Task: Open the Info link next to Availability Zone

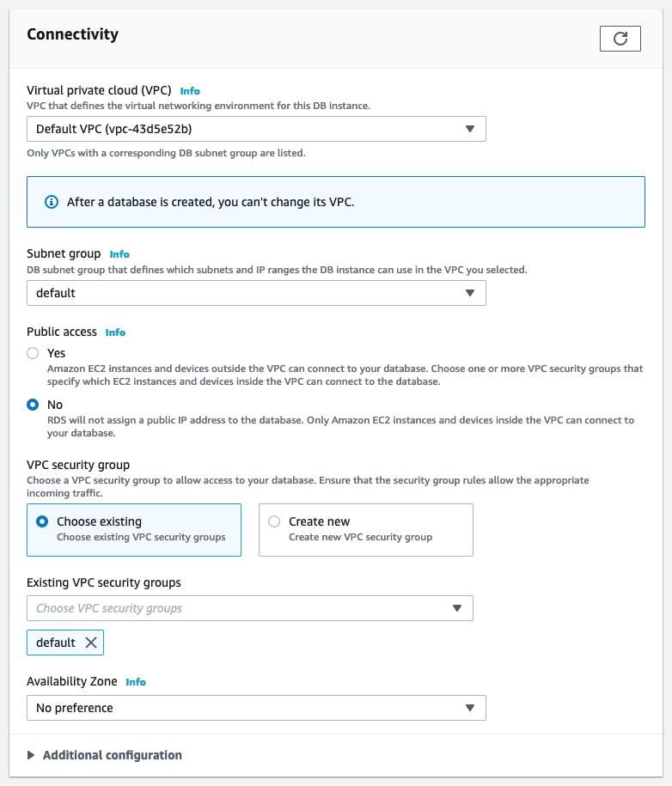Action: pyautogui.click(x=136, y=681)
